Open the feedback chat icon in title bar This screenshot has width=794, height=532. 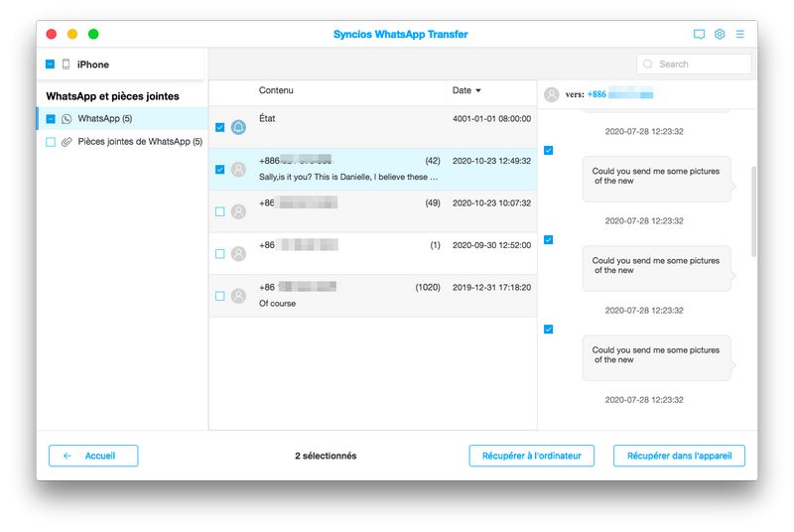[x=699, y=35]
